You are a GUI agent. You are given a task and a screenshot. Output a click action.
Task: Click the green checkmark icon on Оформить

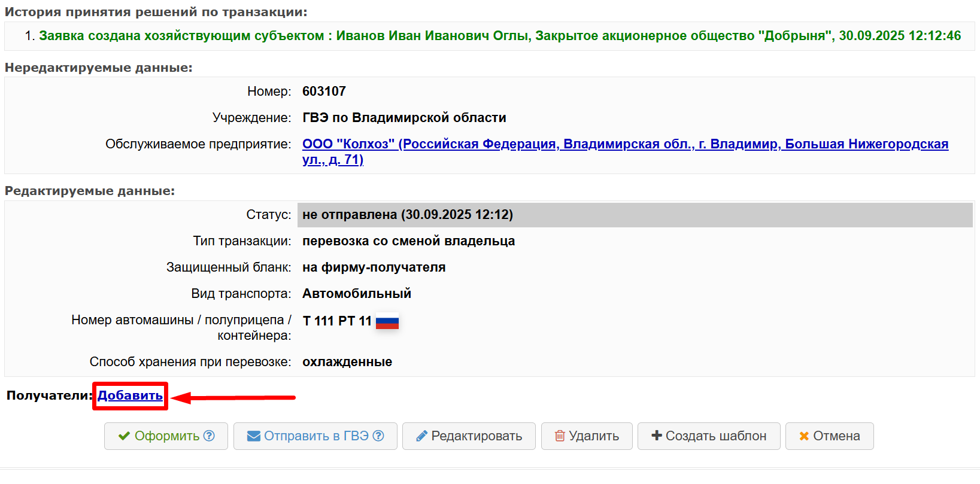(x=124, y=436)
